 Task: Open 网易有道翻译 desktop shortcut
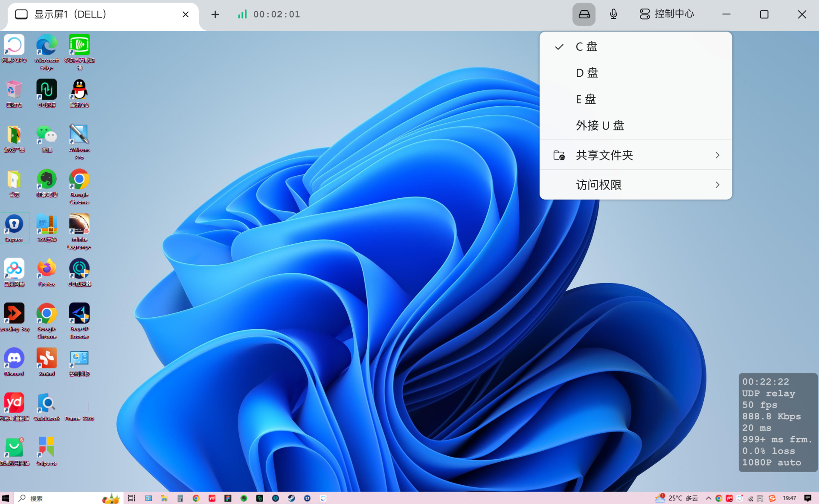pyautogui.click(x=14, y=407)
